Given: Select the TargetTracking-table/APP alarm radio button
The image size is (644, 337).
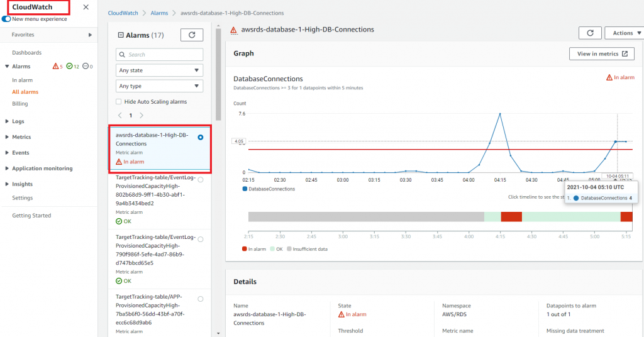Looking at the screenshot, I should (x=201, y=299).
